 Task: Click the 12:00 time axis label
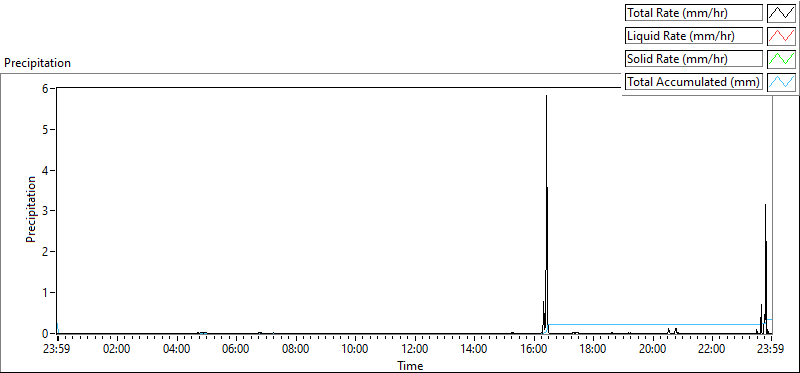point(415,350)
